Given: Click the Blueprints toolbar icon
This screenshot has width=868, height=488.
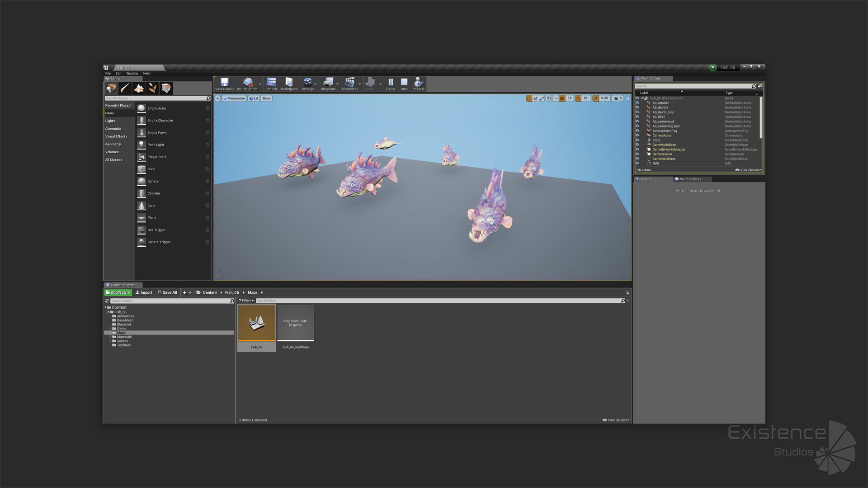Looking at the screenshot, I should point(328,84).
